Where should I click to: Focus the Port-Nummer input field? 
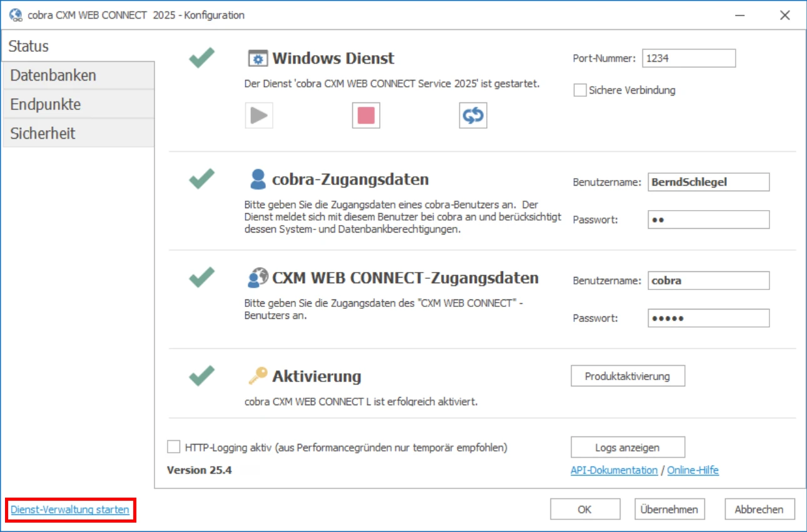click(x=688, y=58)
